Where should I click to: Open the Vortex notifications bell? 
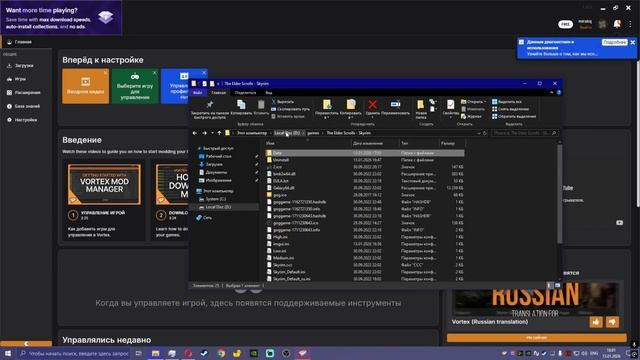coord(617,24)
